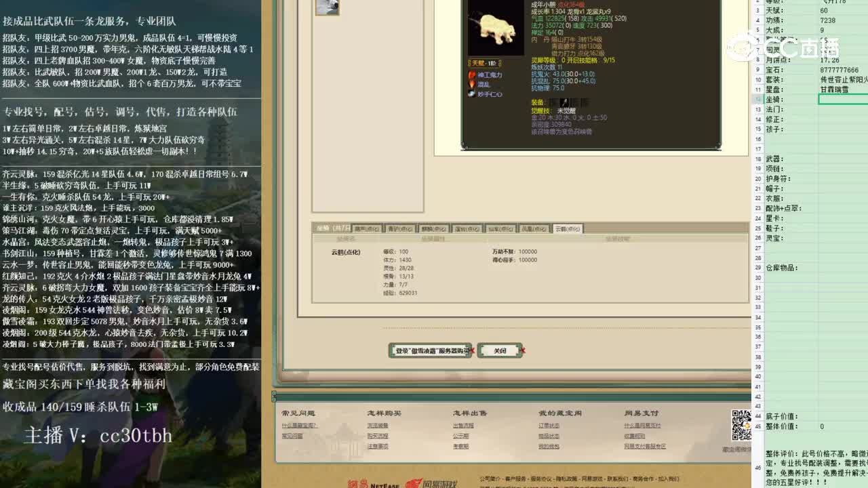This screenshot has height=488, width=868.
Task: Switch to the 凤凰(点化) mount tab
Action: click(536, 228)
